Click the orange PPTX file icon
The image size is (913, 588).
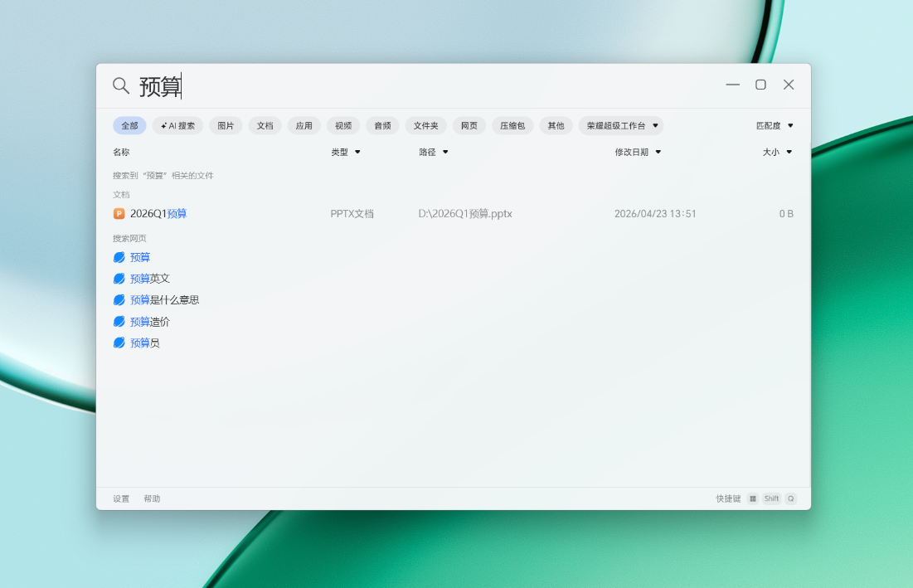coord(119,214)
